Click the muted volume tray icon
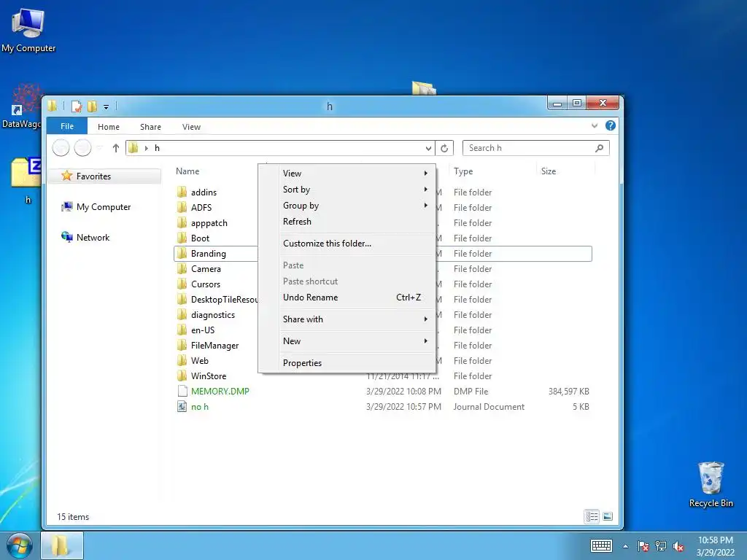This screenshot has width=747, height=560. [x=678, y=546]
